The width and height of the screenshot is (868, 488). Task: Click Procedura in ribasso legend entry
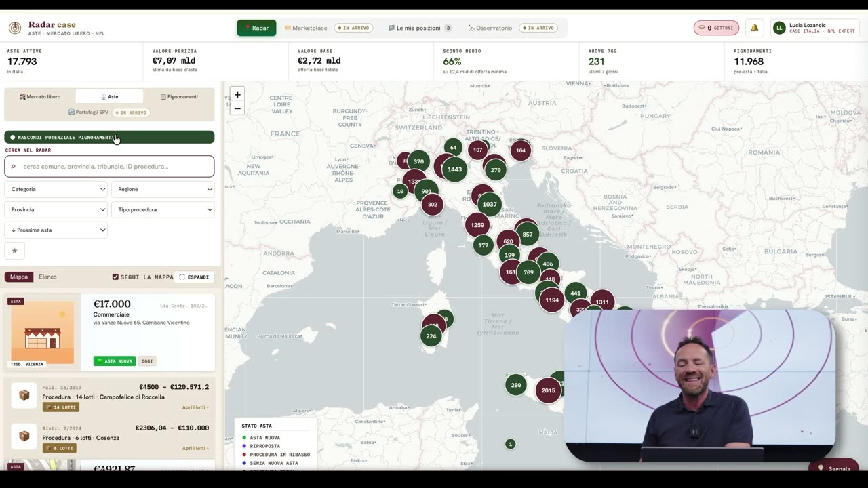pyautogui.click(x=276, y=455)
